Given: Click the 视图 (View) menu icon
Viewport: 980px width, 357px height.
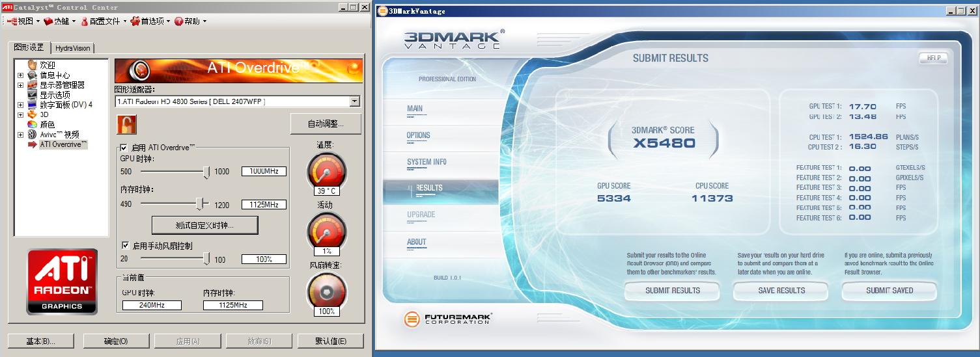Looking at the screenshot, I should tap(11, 21).
